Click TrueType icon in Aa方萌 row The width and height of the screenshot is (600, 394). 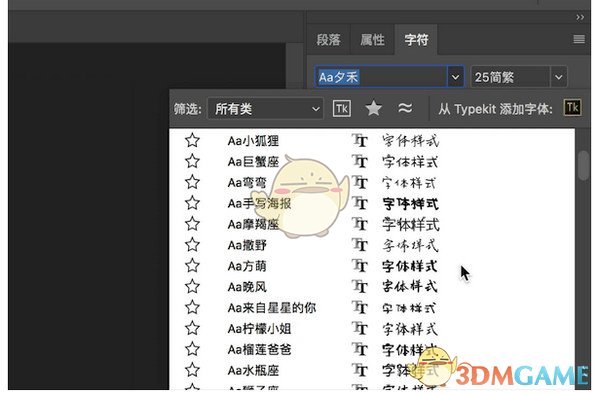point(360,265)
